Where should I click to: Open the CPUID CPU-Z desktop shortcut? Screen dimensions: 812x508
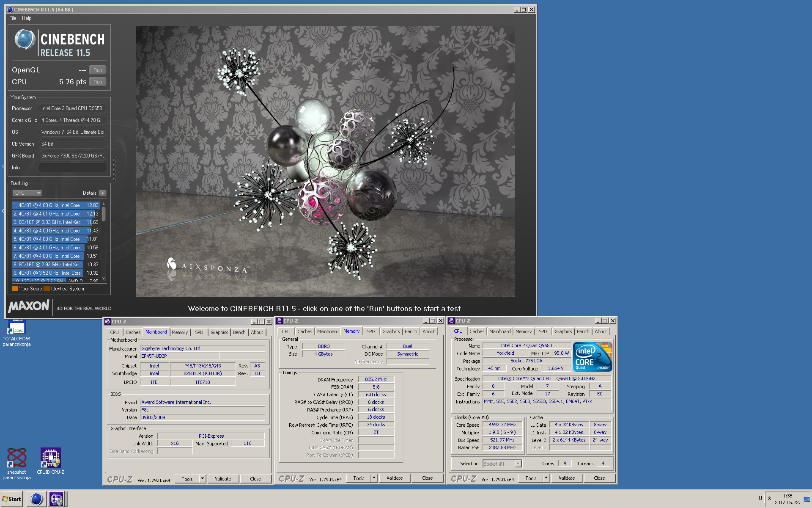click(50, 461)
